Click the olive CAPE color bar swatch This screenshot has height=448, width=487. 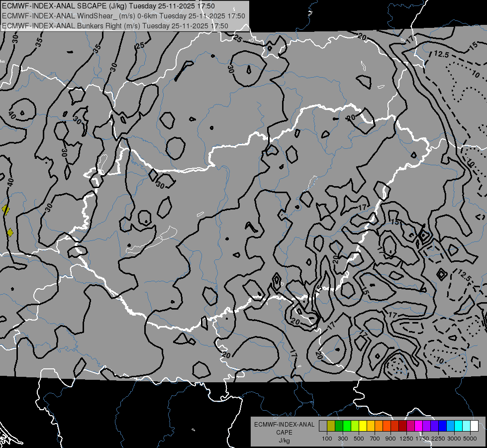point(331,426)
